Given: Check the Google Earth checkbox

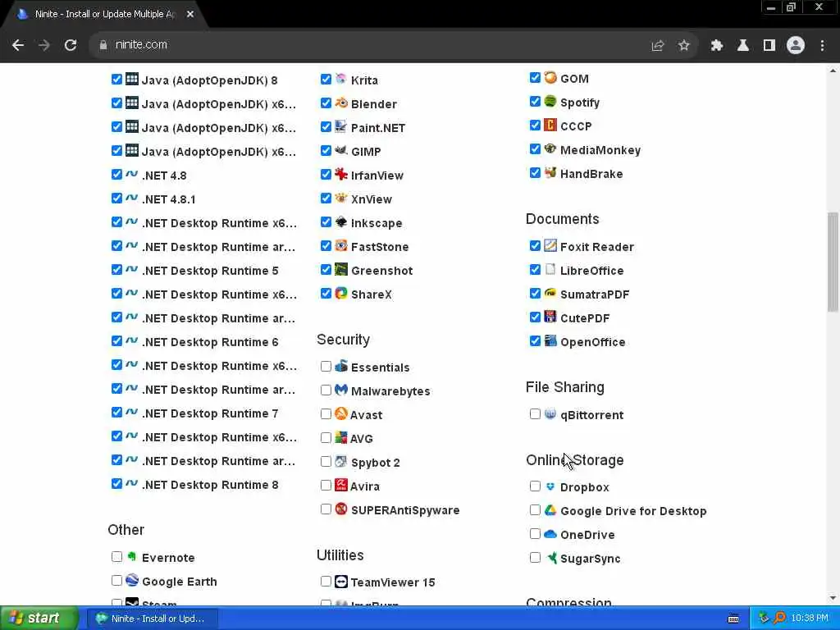Looking at the screenshot, I should [116, 580].
